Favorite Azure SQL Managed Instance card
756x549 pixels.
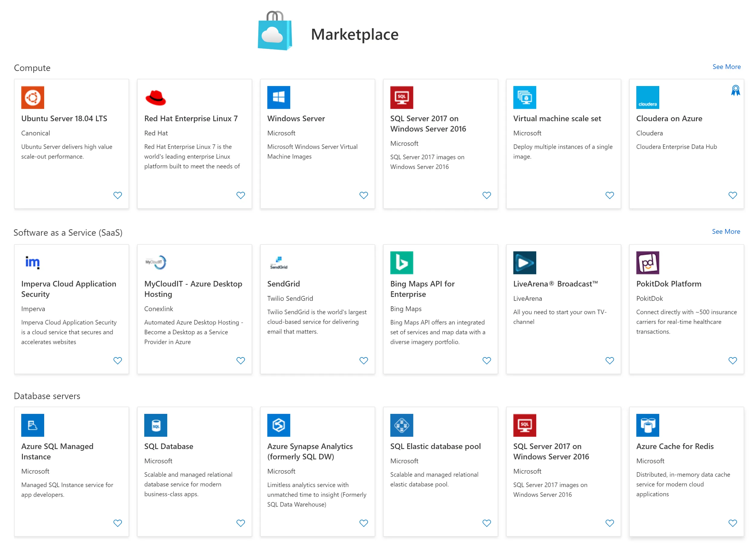click(118, 523)
